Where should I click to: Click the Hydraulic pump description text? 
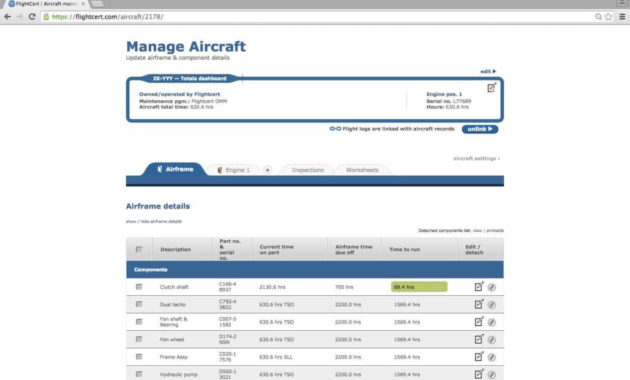[178, 374]
